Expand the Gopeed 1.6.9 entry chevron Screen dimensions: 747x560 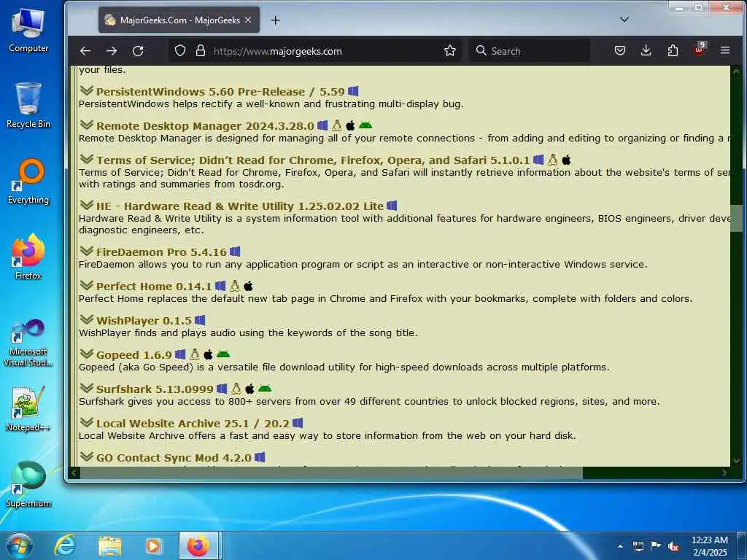click(x=86, y=354)
